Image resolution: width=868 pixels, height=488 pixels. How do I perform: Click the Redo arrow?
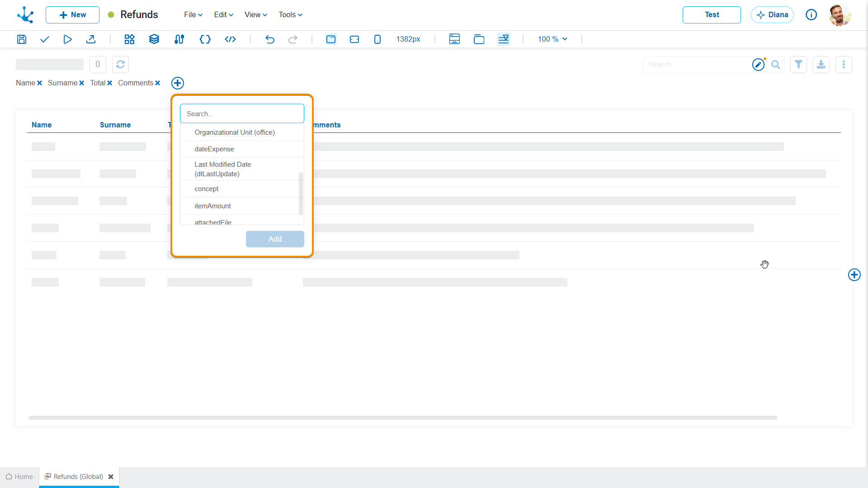[x=293, y=39]
